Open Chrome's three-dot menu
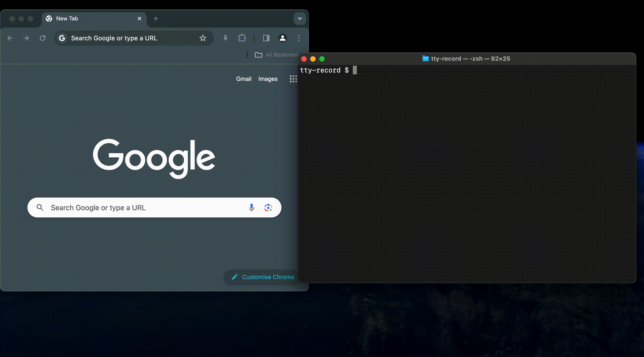644x357 pixels. 299,38
